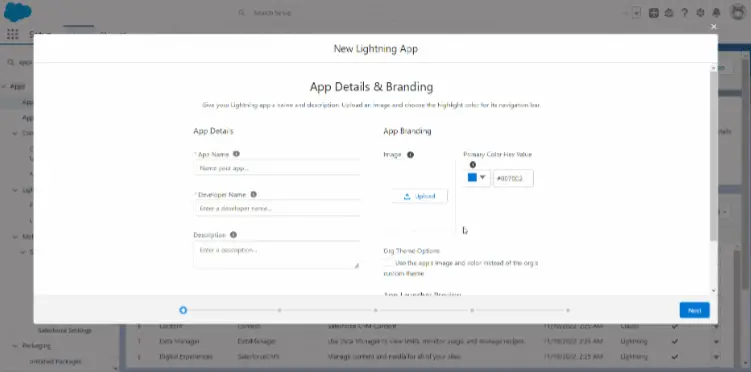Image resolution: width=751 pixels, height=372 pixels.
Task: Close the New Lightning App dialog
Action: (714, 27)
